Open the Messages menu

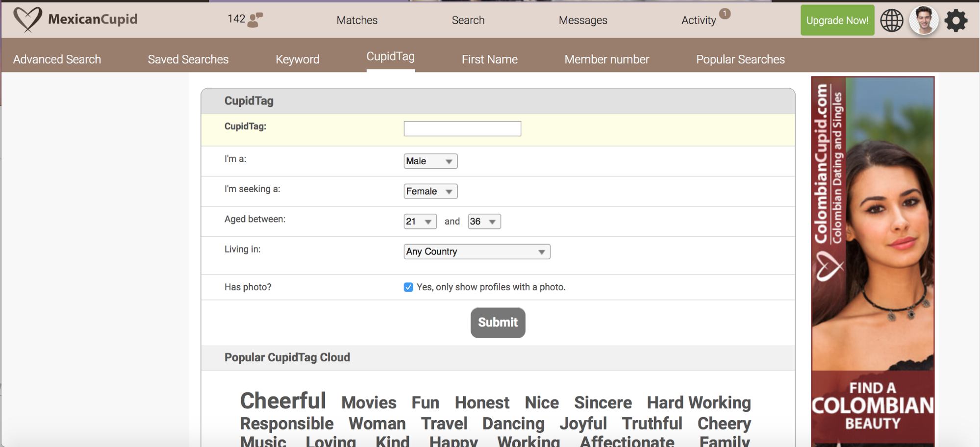point(583,20)
